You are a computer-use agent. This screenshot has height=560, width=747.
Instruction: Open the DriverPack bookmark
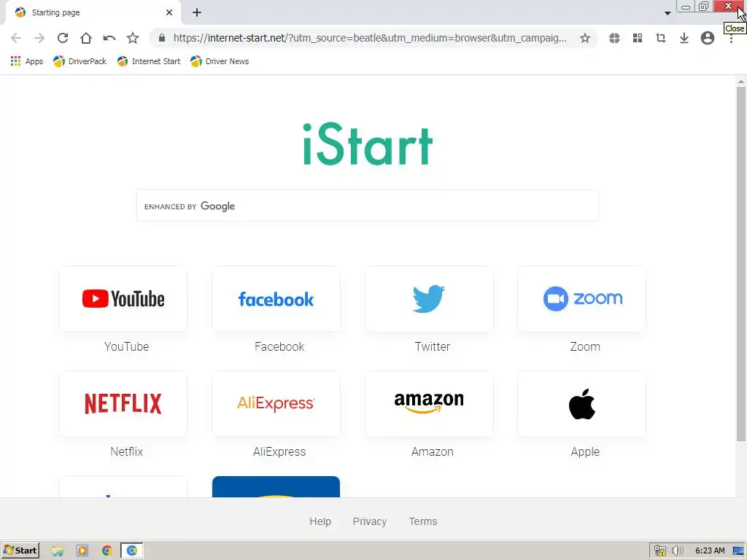tap(80, 61)
